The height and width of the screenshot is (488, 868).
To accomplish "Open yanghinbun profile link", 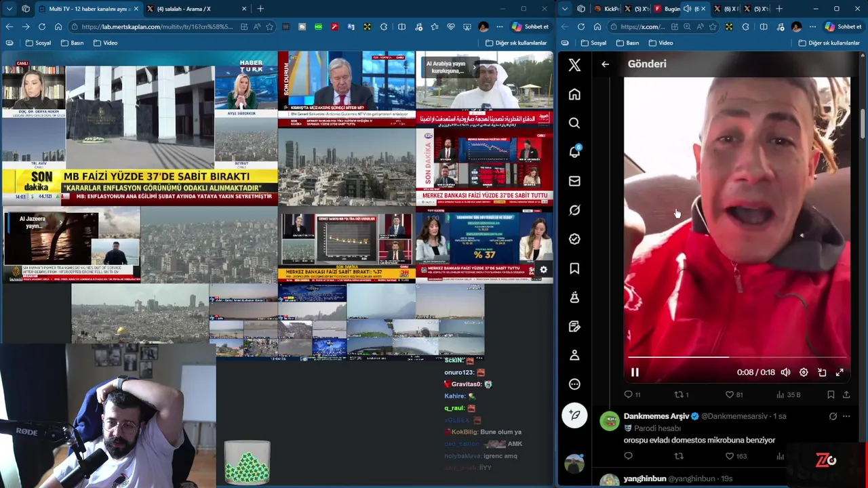I will coord(644,479).
